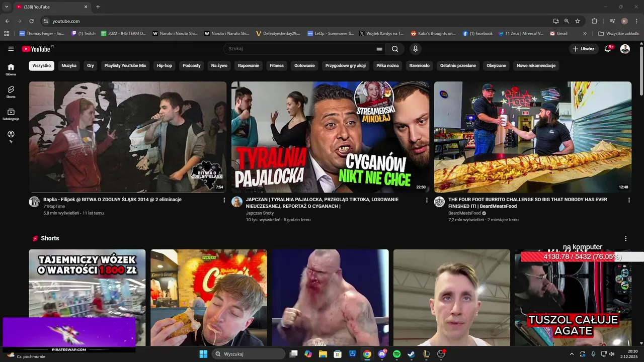Open the Ty sidebar icon
Viewport: 644px width, 362px height.
click(x=11, y=137)
